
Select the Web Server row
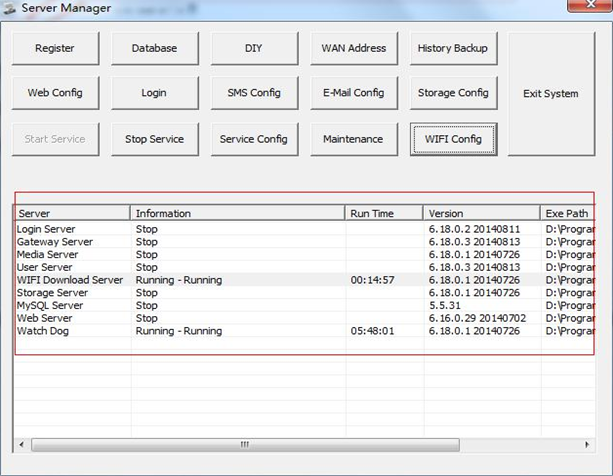pyautogui.click(x=305, y=318)
